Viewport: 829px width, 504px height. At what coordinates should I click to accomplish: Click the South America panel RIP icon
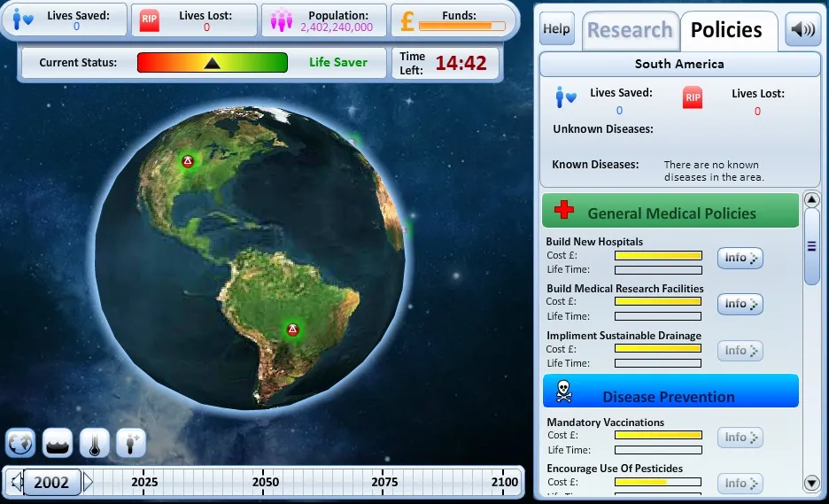[693, 97]
